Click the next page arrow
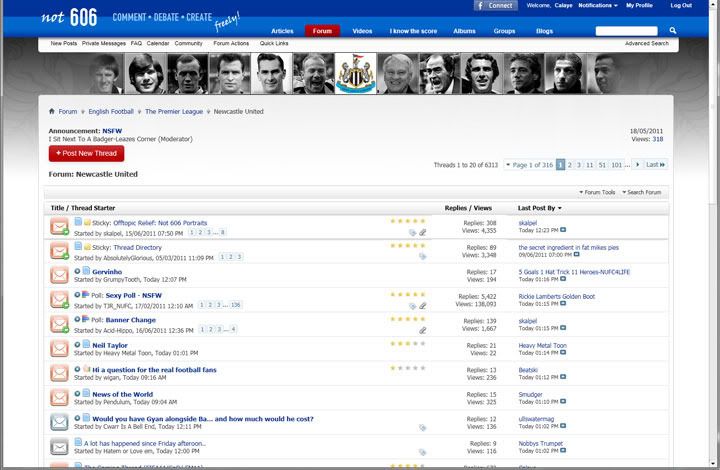The image size is (720, 470). [x=637, y=165]
